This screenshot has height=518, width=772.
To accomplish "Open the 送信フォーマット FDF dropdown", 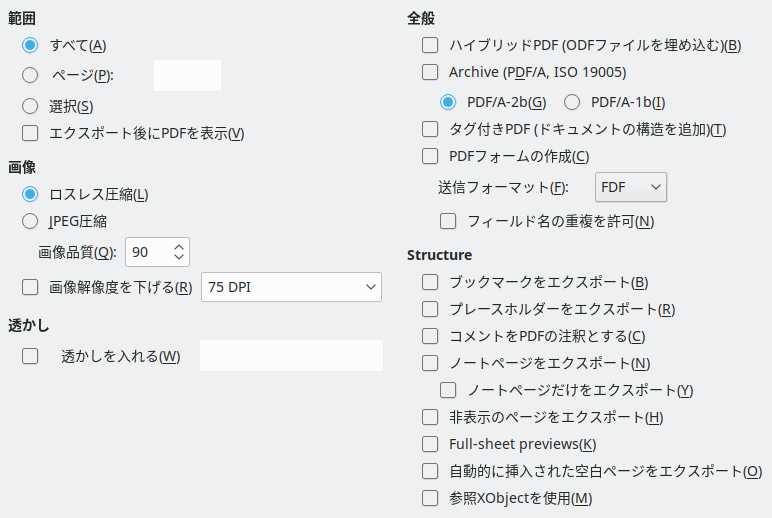I will click(631, 187).
